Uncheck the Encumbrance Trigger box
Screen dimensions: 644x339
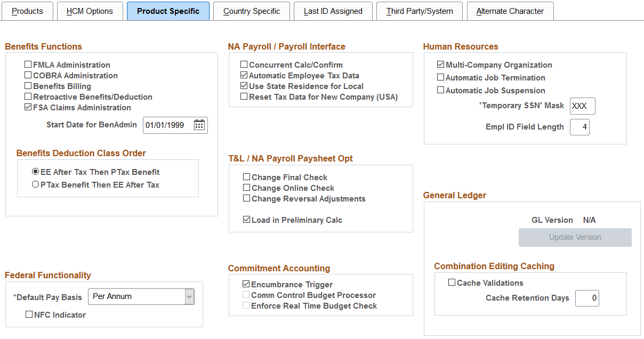coord(246,284)
